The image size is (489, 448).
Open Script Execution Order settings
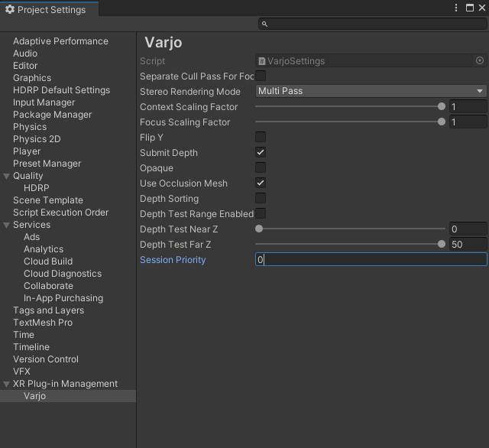coord(61,213)
